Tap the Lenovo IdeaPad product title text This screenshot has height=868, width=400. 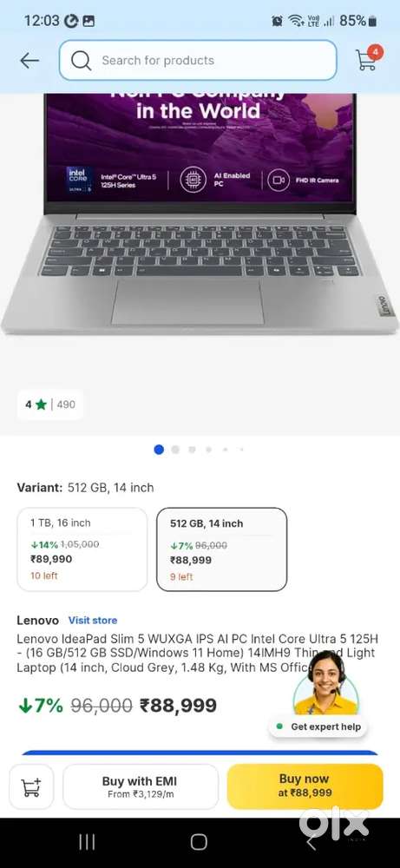click(196, 653)
